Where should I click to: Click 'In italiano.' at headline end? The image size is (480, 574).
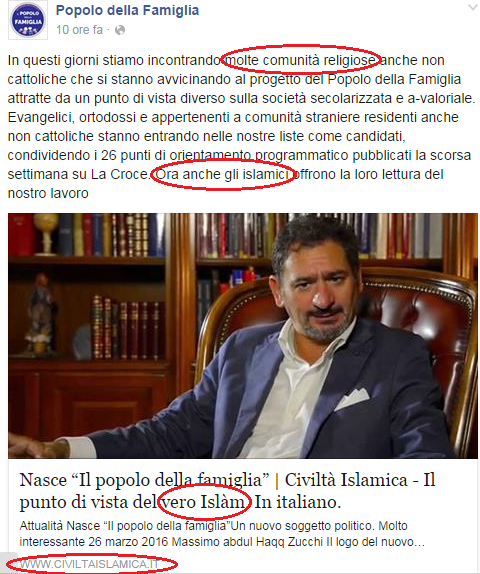pyautogui.click(x=297, y=502)
